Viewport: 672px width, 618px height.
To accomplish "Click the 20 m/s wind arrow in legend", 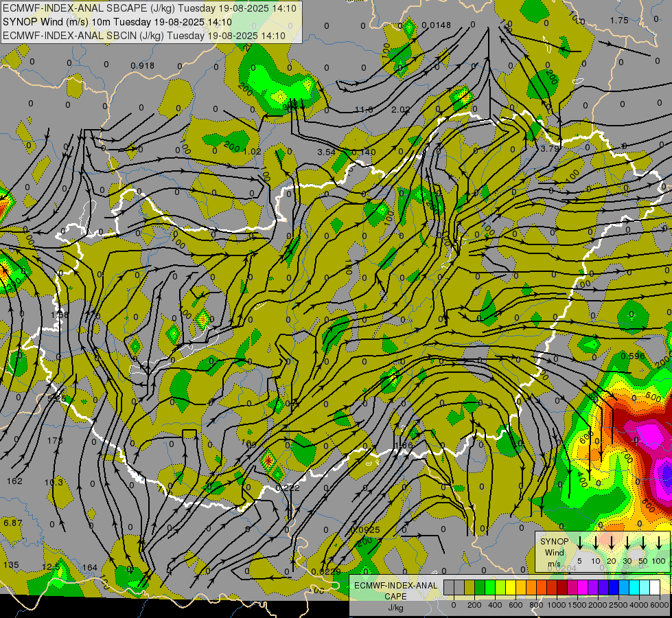I will pos(612,543).
